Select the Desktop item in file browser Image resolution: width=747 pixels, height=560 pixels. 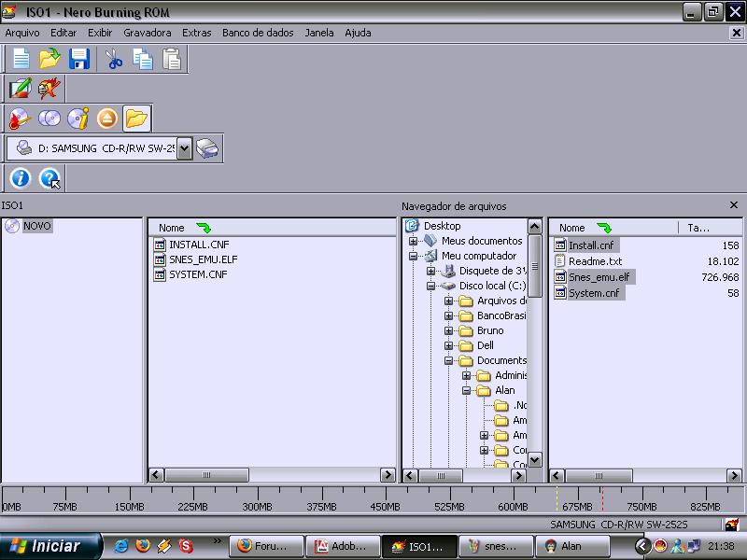coord(442,226)
